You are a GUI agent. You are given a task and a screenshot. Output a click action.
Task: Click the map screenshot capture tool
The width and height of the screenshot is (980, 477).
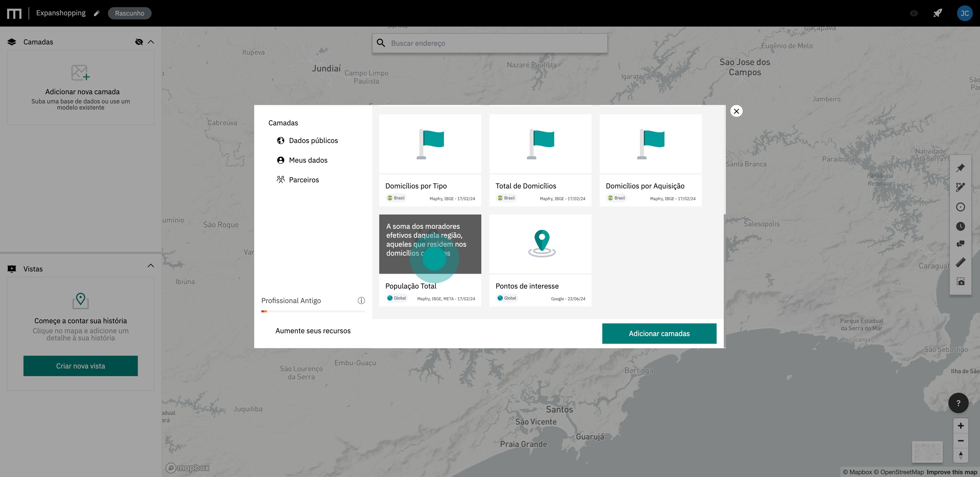960,281
